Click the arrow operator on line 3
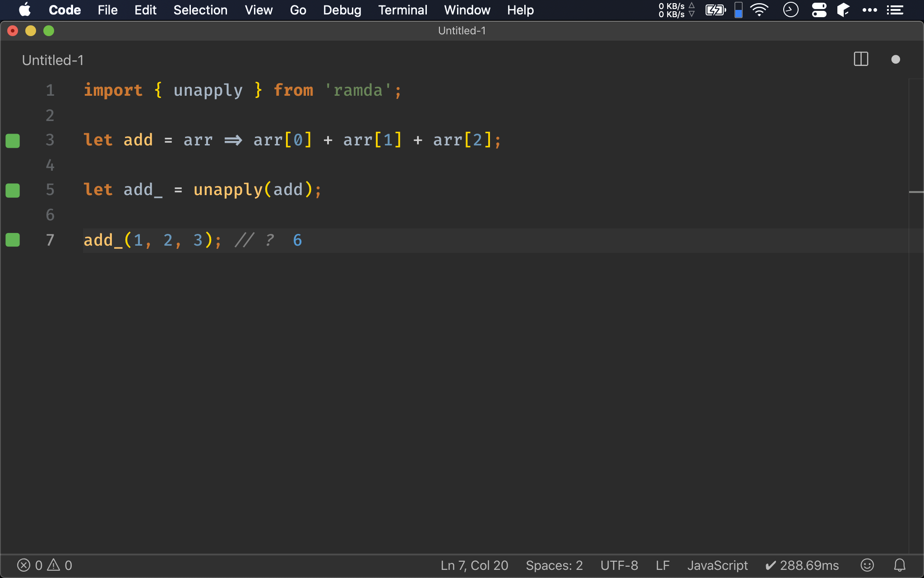924x578 pixels. (233, 140)
